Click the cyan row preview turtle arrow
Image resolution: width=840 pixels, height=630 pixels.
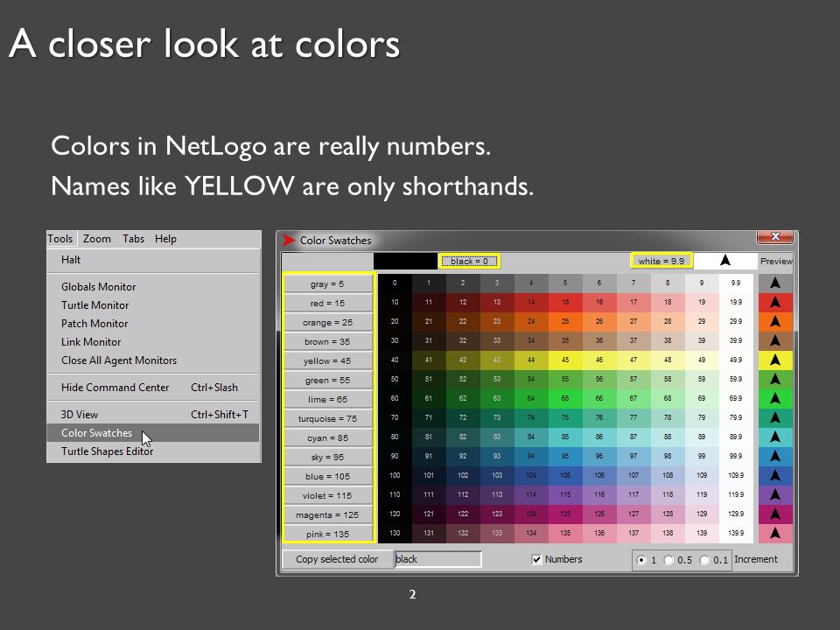click(x=775, y=437)
